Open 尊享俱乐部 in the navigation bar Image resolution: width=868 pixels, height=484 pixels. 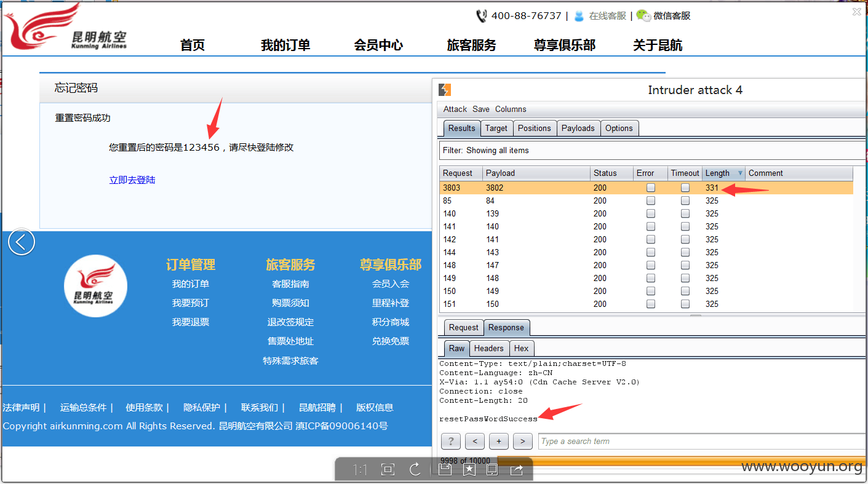click(565, 45)
